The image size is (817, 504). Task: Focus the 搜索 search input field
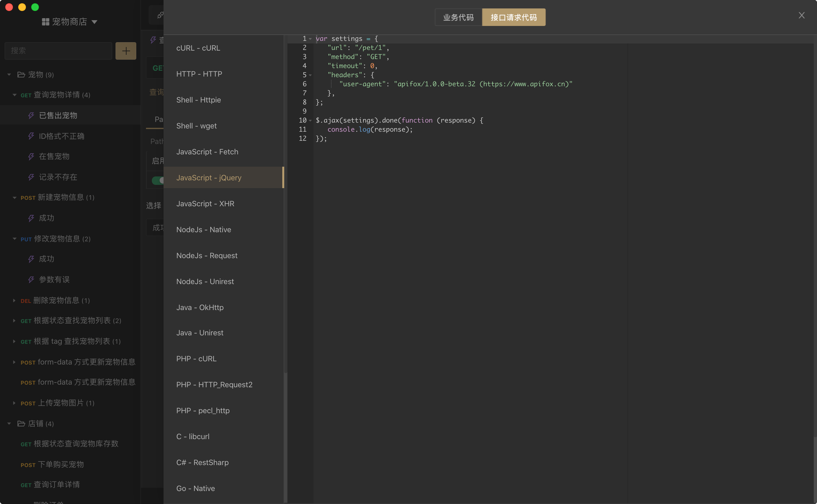pyautogui.click(x=58, y=51)
